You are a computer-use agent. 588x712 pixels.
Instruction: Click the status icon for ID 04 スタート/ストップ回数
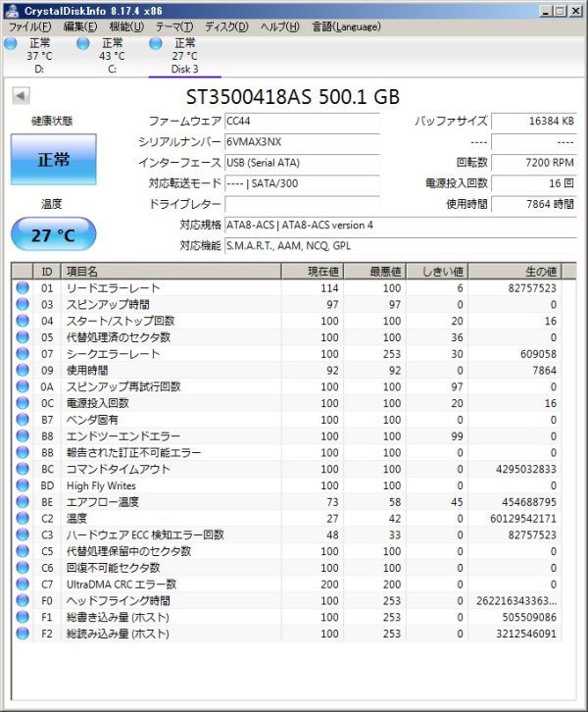[x=23, y=321]
